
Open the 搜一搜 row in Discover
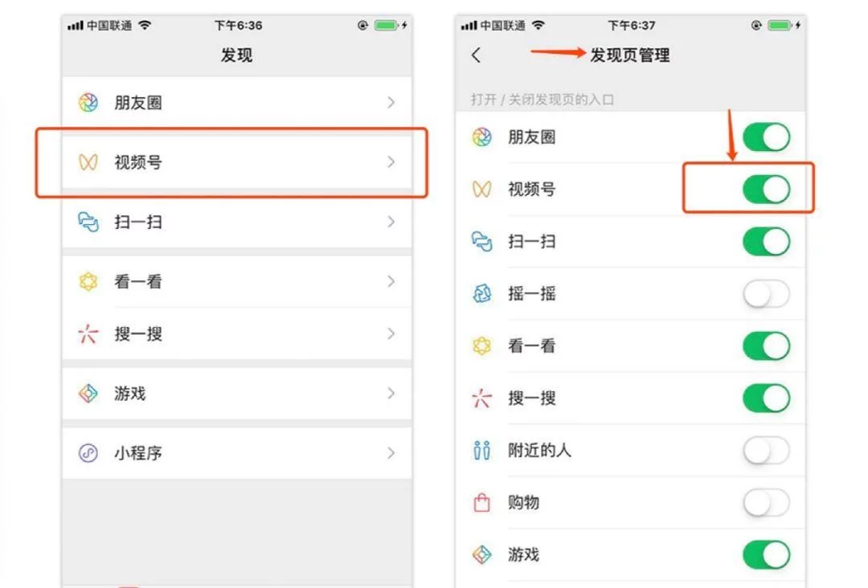237,333
